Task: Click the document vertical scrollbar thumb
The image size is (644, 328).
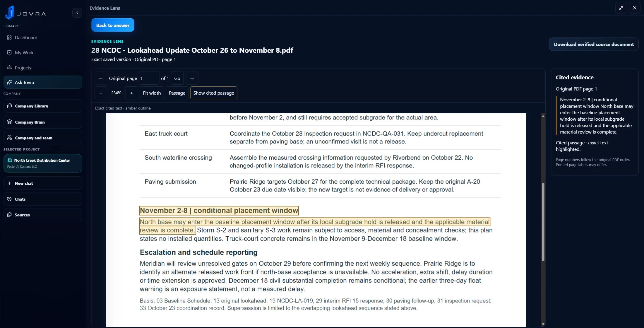Action: tap(543, 222)
